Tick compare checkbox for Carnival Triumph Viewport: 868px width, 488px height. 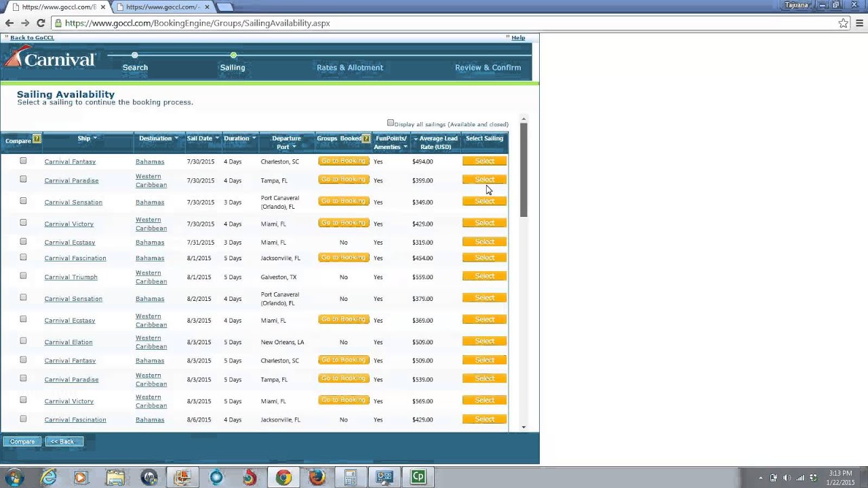coord(23,276)
